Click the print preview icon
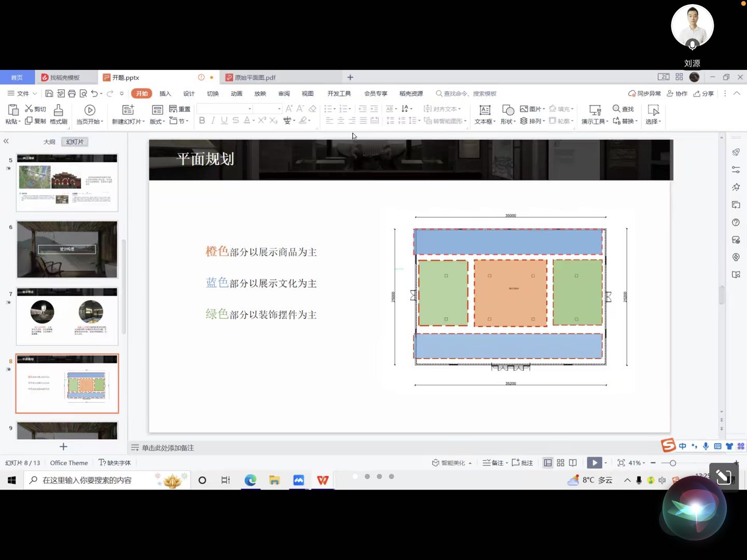Screen dimensions: 747x560 pyautogui.click(x=83, y=93)
